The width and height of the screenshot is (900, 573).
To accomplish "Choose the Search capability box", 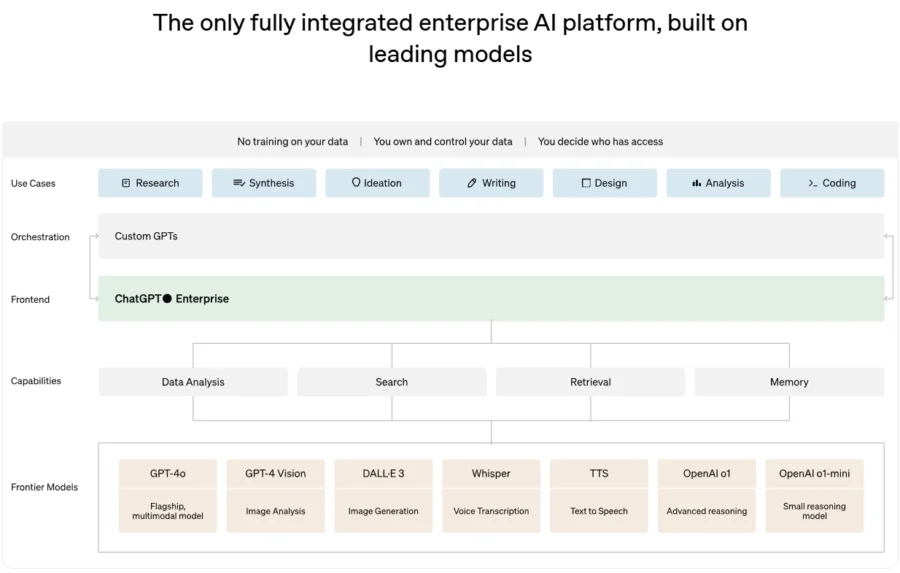I will pos(392,382).
